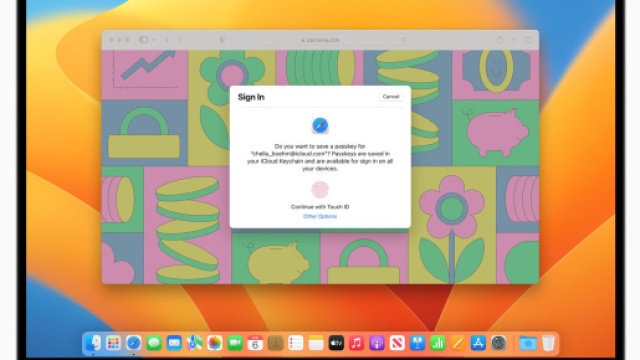Go back in Safari history

pos(167,40)
